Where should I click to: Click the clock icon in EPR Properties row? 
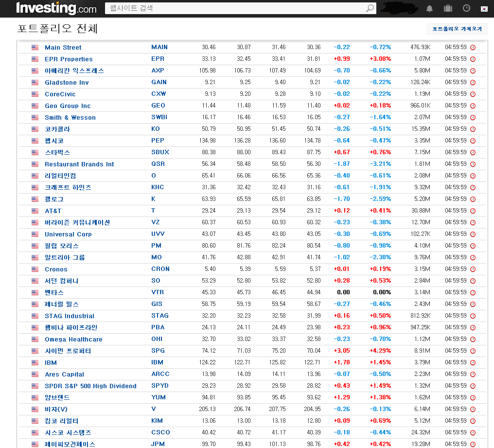point(473,59)
